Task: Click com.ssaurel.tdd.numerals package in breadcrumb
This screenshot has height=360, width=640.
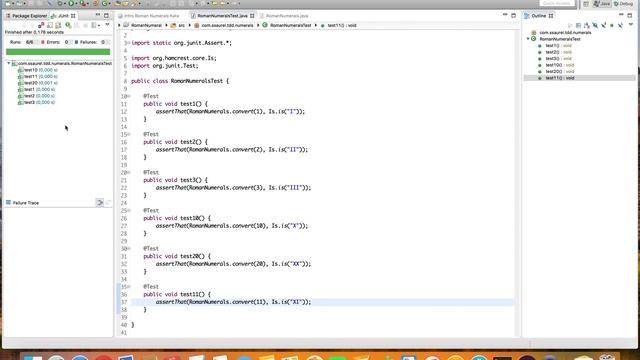Action: (223, 25)
